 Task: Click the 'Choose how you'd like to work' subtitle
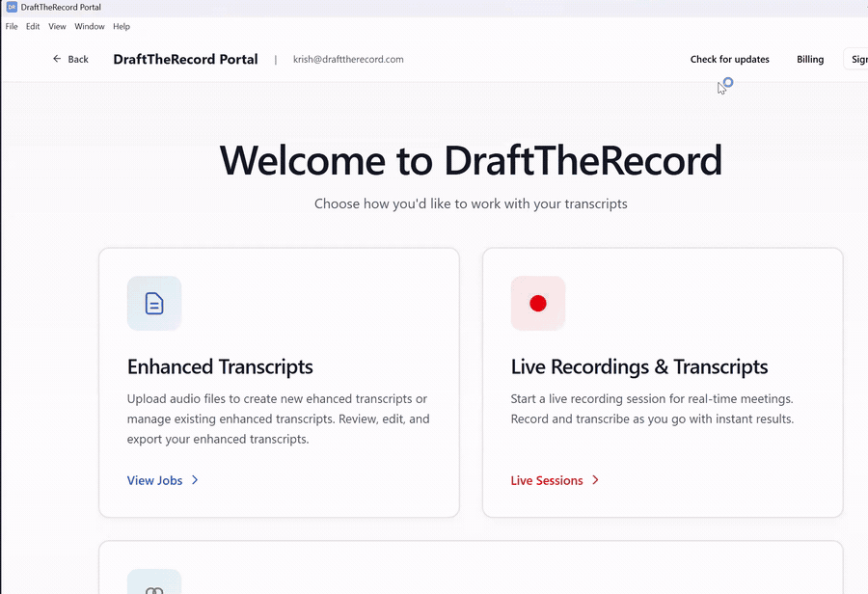click(x=471, y=203)
